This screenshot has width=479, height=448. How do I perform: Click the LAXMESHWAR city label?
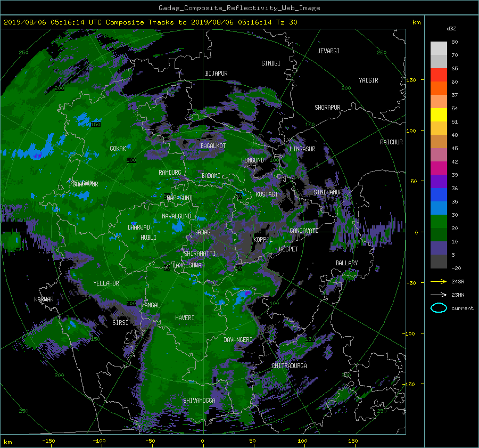coord(188,265)
